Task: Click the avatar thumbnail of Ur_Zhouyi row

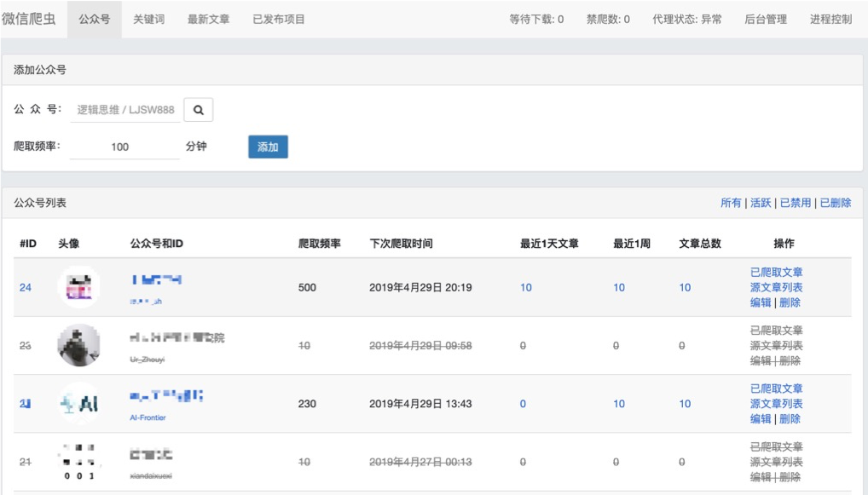Action: tap(79, 345)
